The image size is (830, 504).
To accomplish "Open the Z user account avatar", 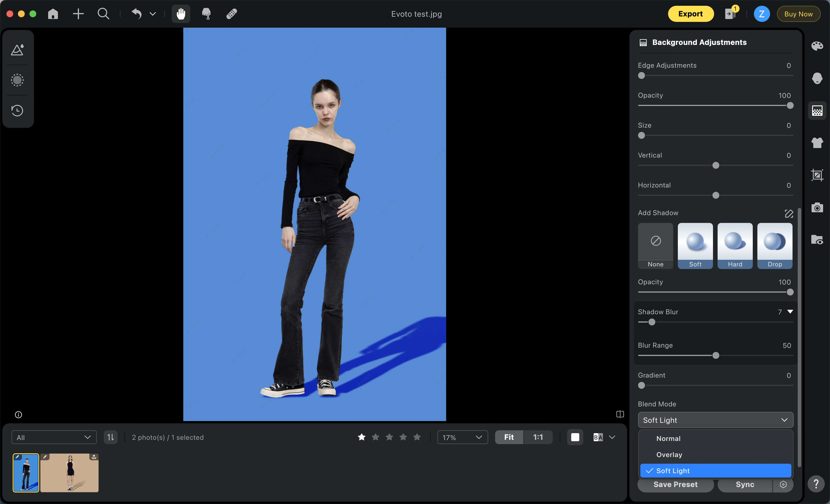I will point(762,14).
